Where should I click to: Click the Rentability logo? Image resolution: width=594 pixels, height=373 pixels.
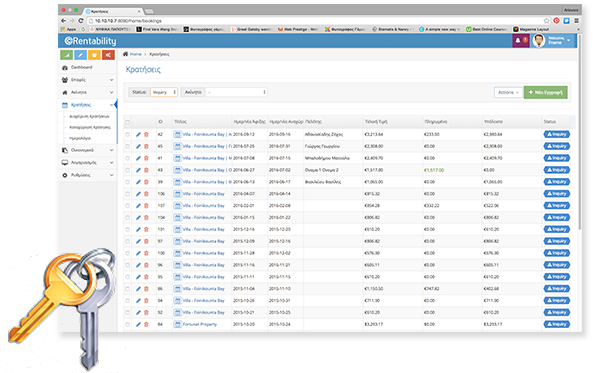(x=90, y=41)
